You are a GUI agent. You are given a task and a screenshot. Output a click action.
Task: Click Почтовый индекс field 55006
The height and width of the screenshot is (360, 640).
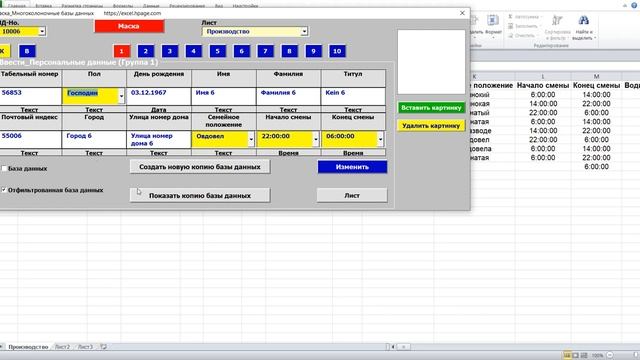[30, 139]
